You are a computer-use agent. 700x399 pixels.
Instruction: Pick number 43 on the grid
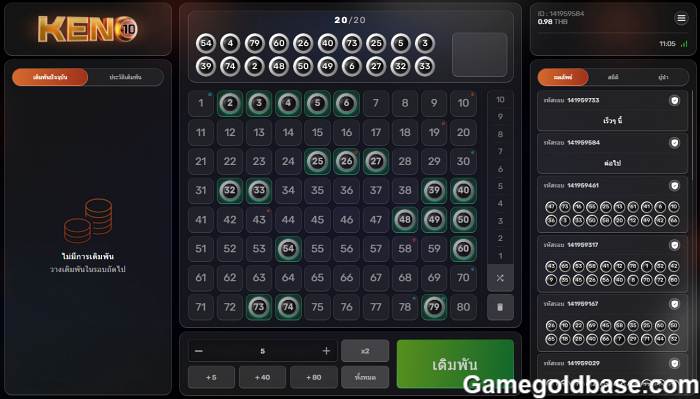pyautogui.click(x=259, y=220)
